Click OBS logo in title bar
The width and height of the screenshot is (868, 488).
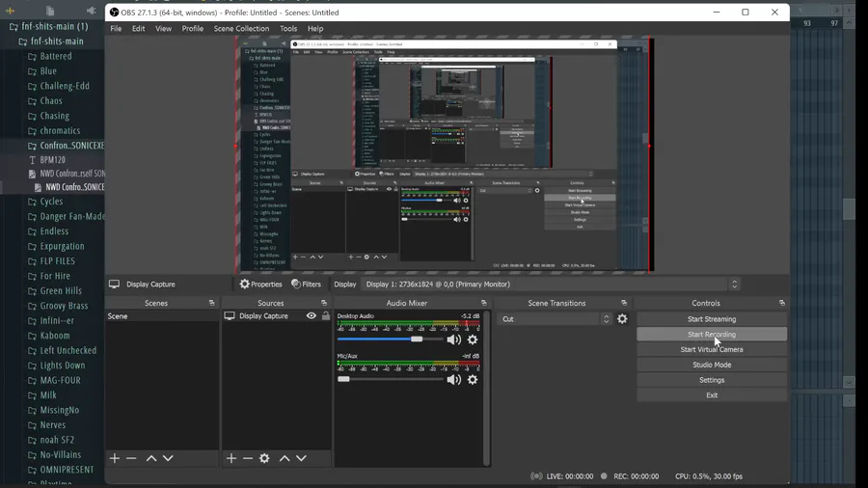[x=114, y=13]
